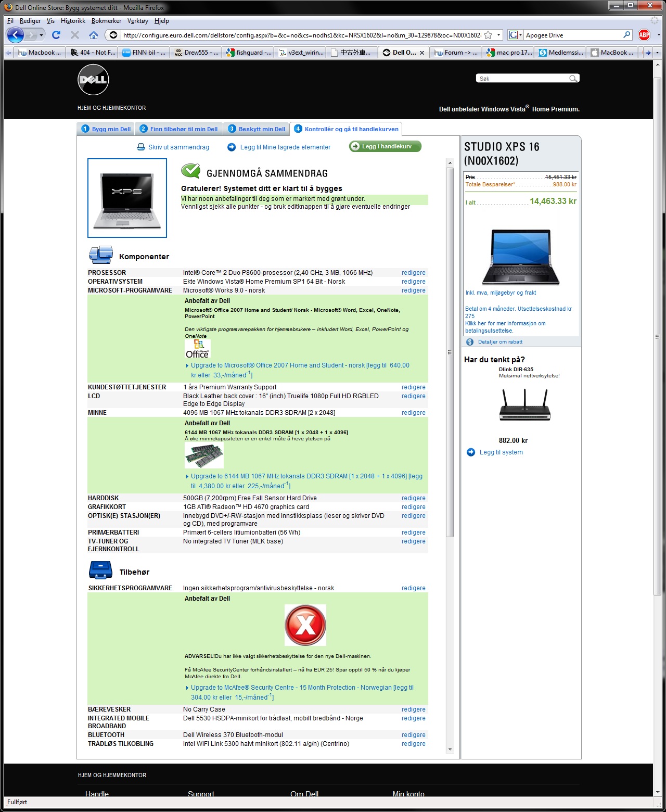
Task: Click the Tilbehør blue toolbox icon
Action: click(101, 570)
